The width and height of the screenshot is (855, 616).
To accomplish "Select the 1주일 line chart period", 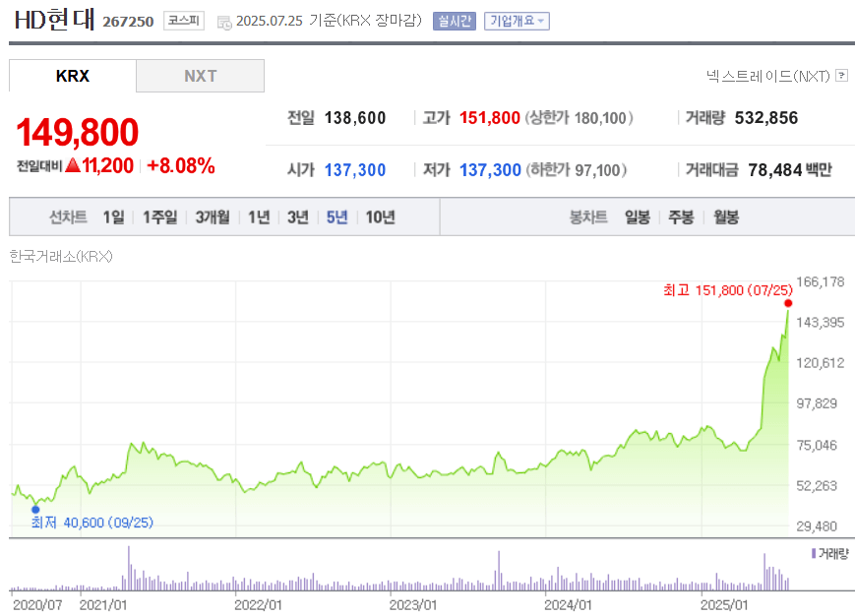I will [159, 216].
